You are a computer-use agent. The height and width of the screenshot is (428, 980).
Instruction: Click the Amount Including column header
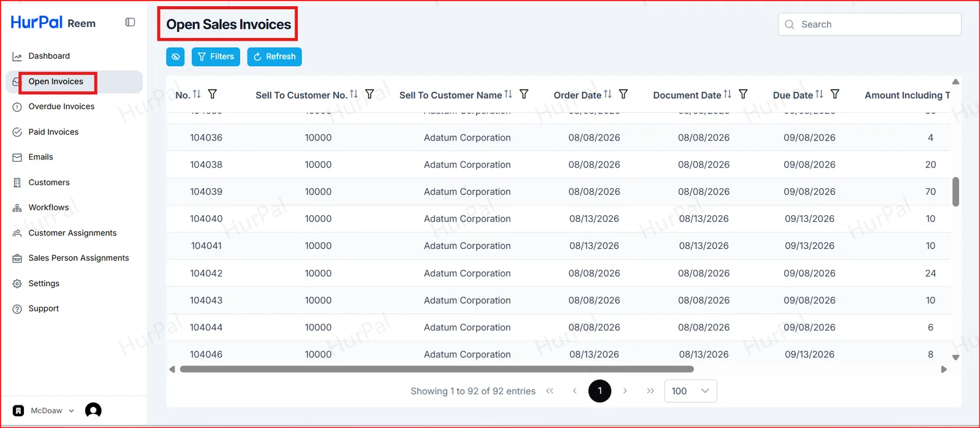[907, 95]
